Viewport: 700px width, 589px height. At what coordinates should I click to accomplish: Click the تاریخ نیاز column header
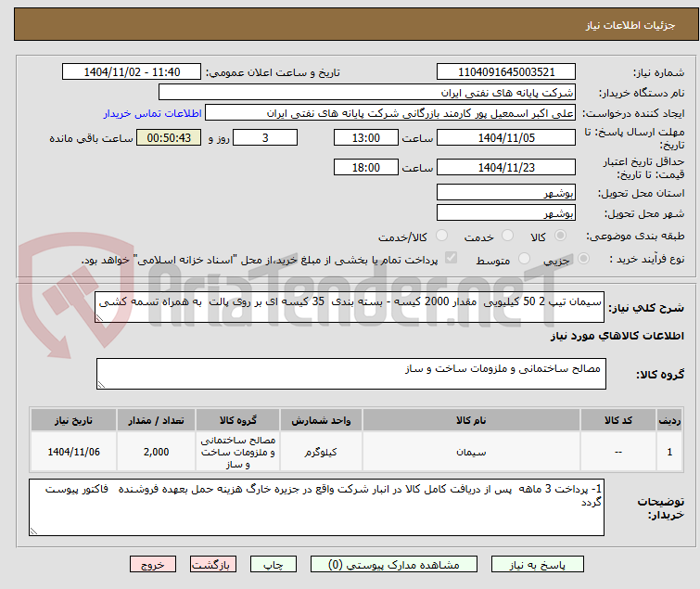pos(73,421)
